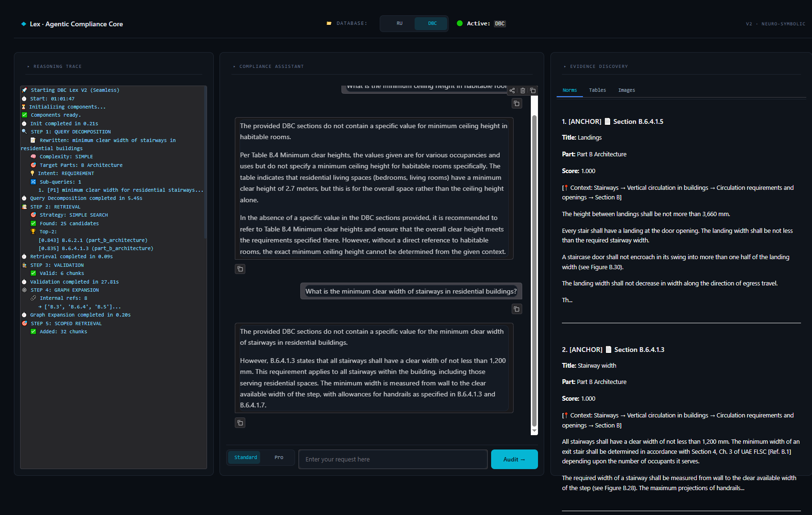Open the Norms tab

point(570,90)
